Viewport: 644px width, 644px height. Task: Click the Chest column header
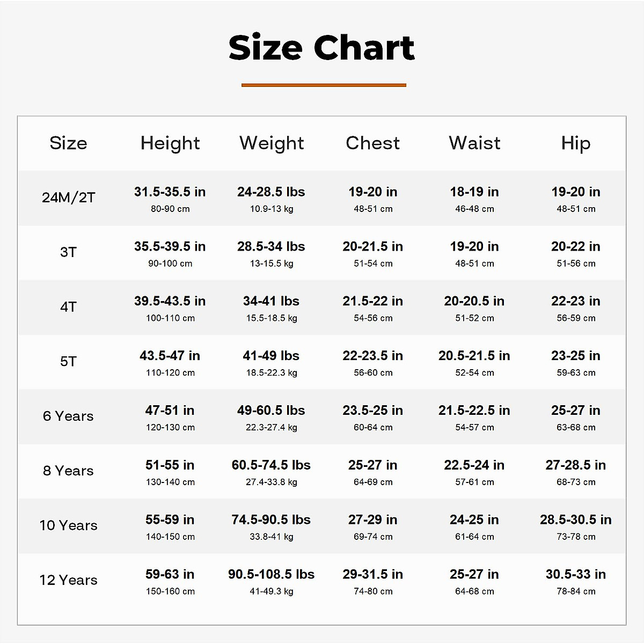373,143
